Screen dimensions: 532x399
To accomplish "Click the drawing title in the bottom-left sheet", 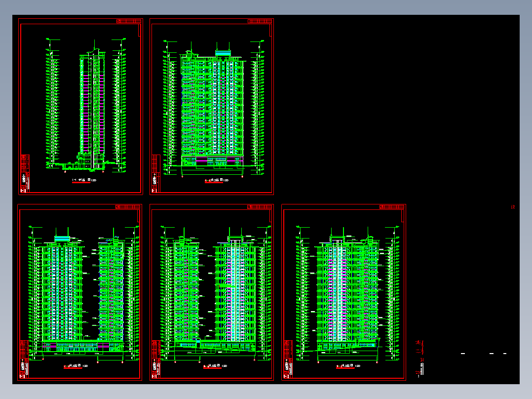I will click(76, 366).
